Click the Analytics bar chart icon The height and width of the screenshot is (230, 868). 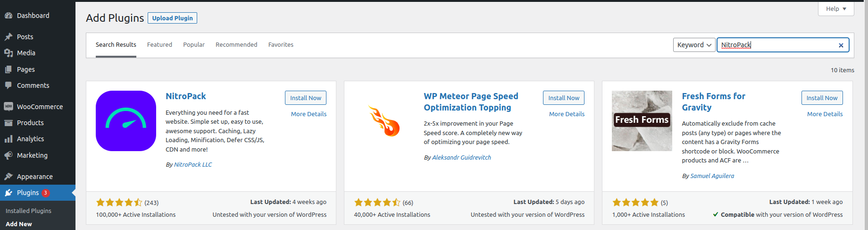[8, 139]
